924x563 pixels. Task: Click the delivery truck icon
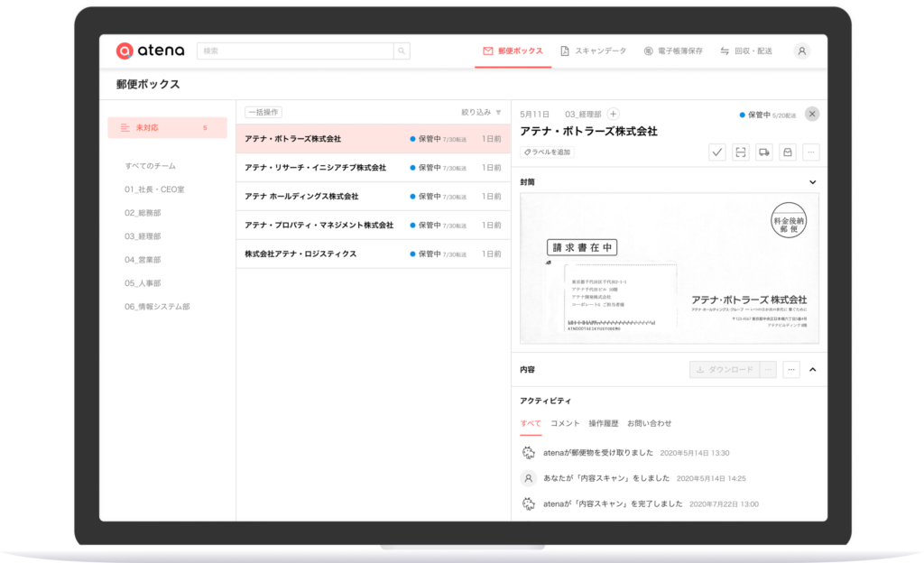coord(764,152)
